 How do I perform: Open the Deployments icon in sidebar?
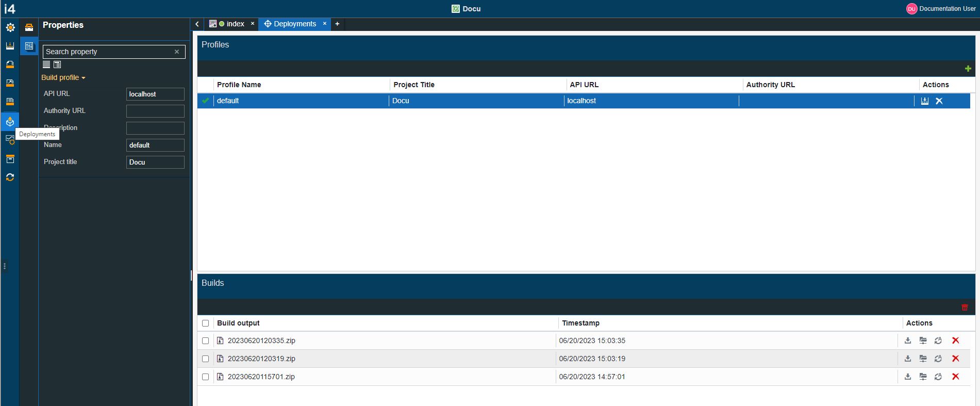pyautogui.click(x=10, y=122)
